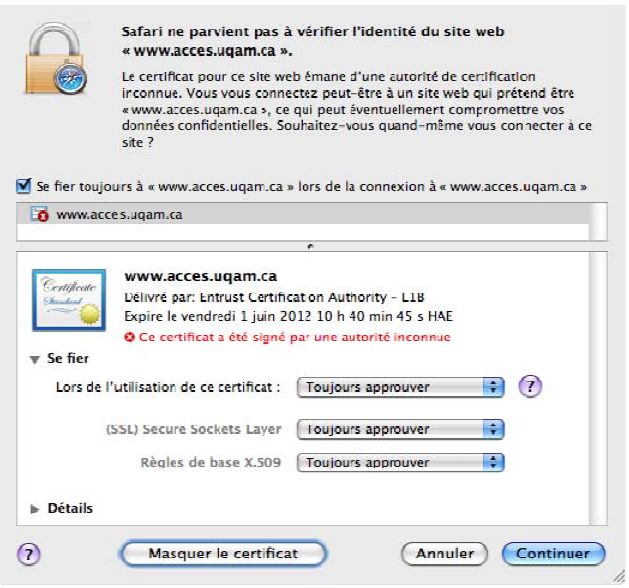Click the window resize grip at bottom-right corner
The image size is (629, 588).
coord(618,578)
